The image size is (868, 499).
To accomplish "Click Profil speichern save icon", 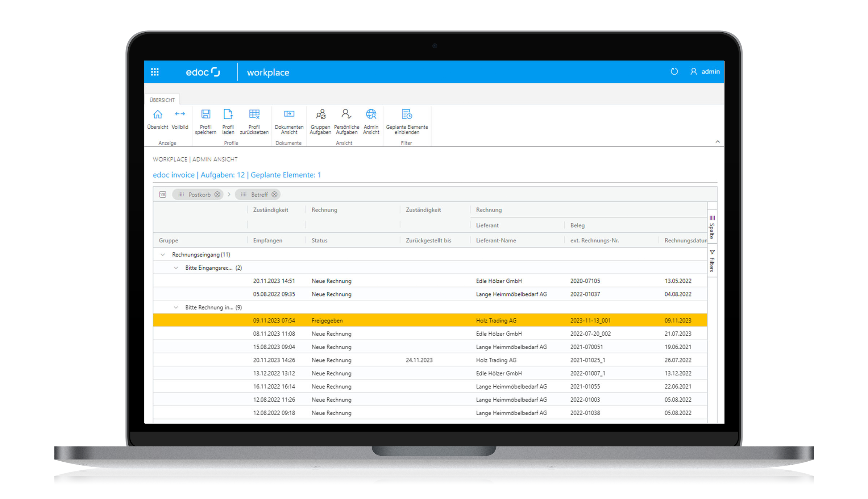I will 205,115.
